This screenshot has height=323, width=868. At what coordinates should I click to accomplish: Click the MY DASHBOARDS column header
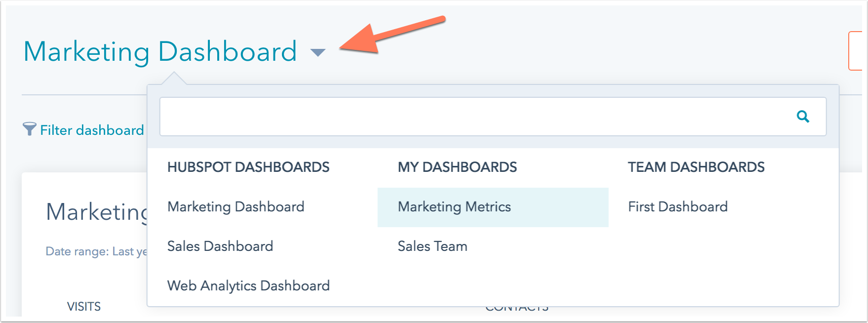pyautogui.click(x=457, y=167)
